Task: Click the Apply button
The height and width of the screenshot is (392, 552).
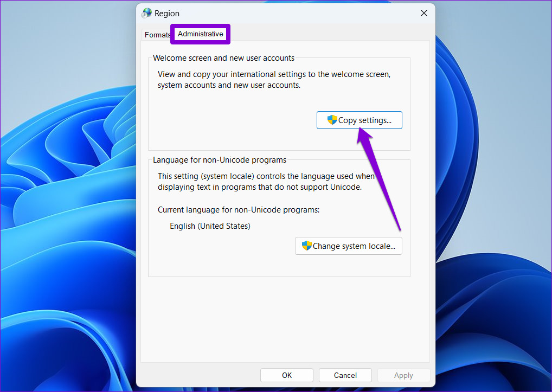Action: [x=403, y=375]
